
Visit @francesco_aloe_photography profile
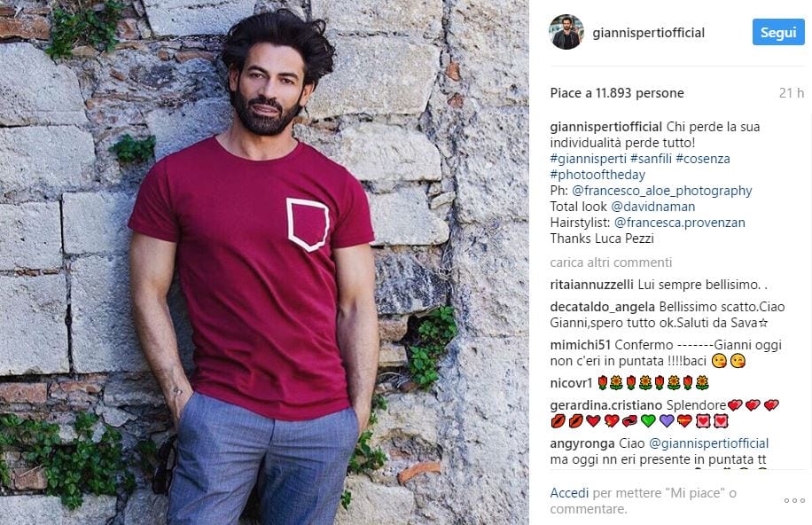click(x=662, y=191)
